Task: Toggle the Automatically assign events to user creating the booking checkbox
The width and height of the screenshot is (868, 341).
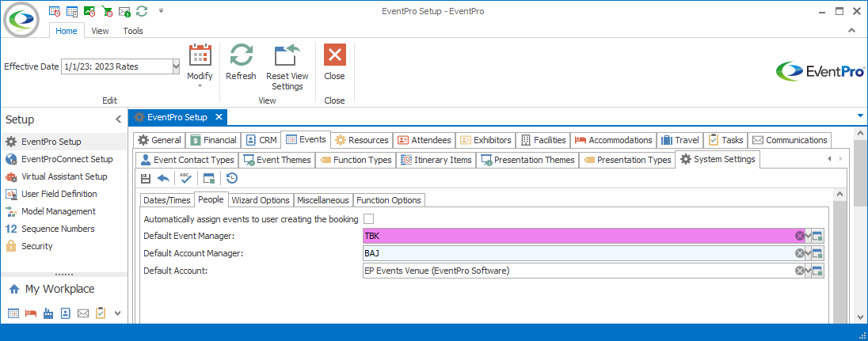Action: coord(368,219)
